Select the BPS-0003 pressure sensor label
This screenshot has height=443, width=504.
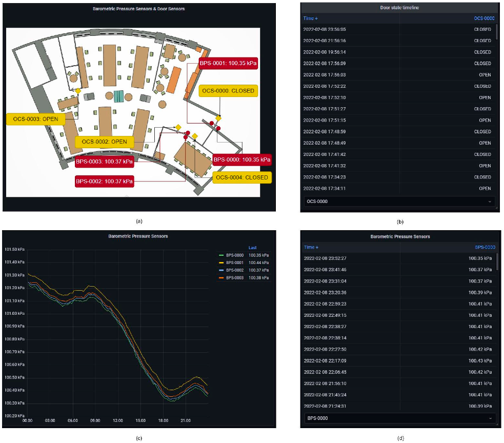(104, 162)
